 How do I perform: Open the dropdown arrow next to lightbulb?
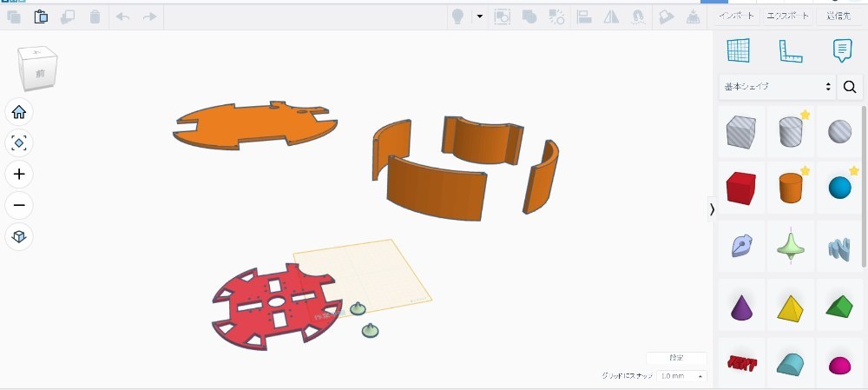click(479, 17)
